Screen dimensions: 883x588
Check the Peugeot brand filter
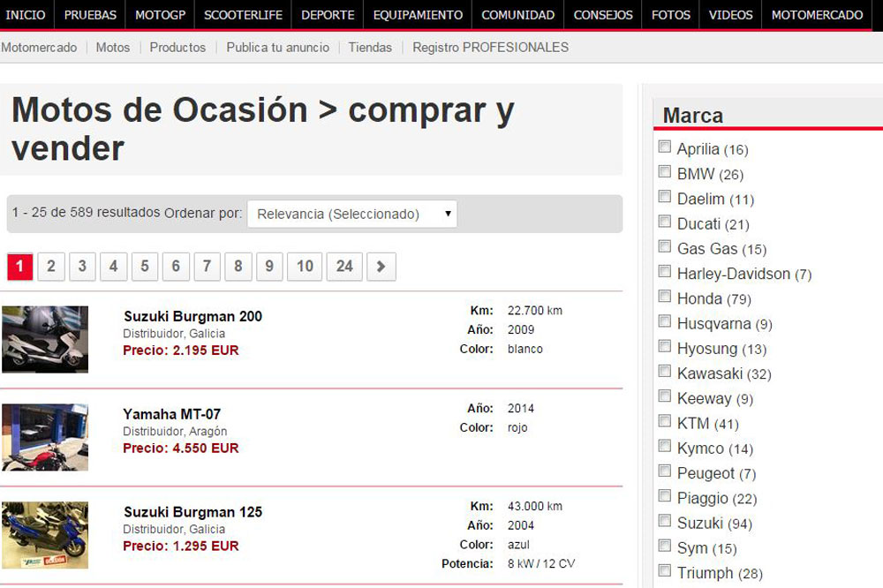pos(665,471)
